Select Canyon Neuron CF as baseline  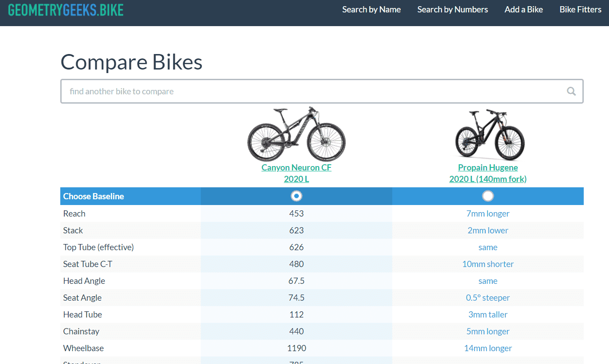pyautogui.click(x=297, y=196)
